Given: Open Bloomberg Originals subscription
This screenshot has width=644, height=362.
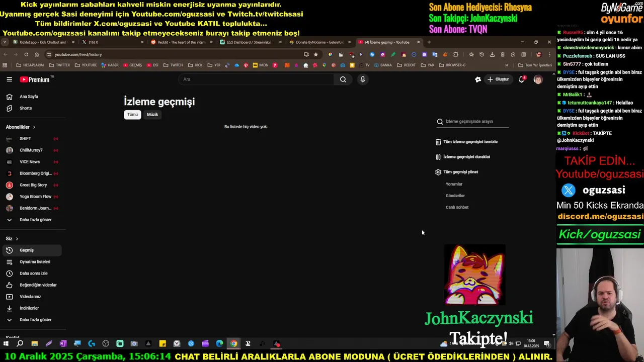Looking at the screenshot, I should (x=32, y=173).
